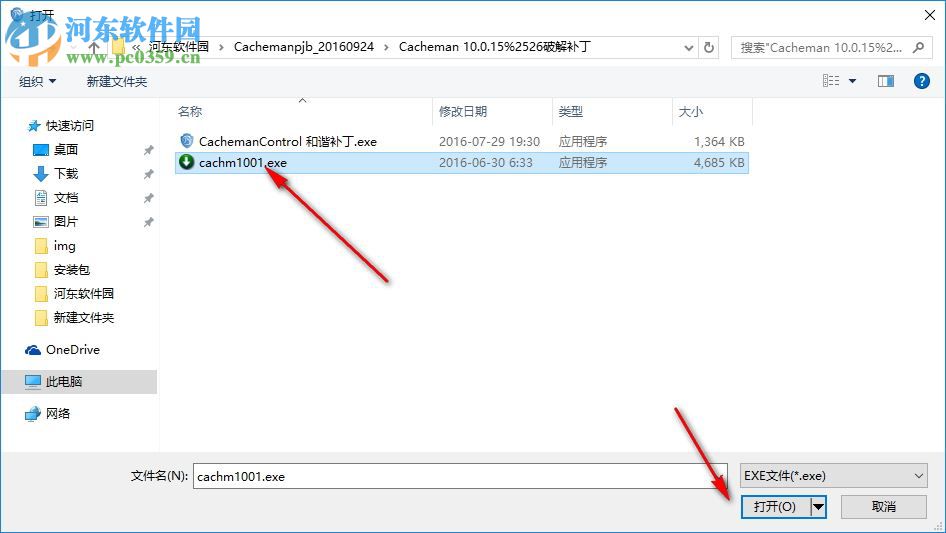Image resolution: width=946 pixels, height=533 pixels.
Task: Expand the 打开 button split arrow
Action: point(818,506)
